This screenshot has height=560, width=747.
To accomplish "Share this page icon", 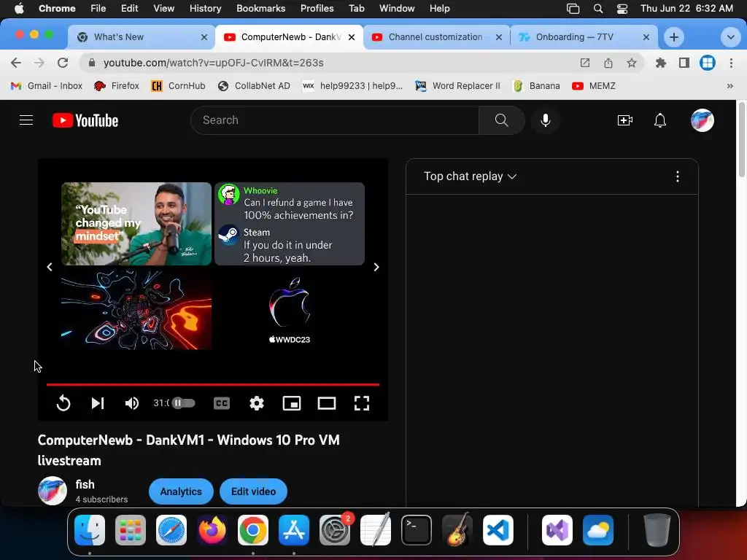I will tap(608, 63).
